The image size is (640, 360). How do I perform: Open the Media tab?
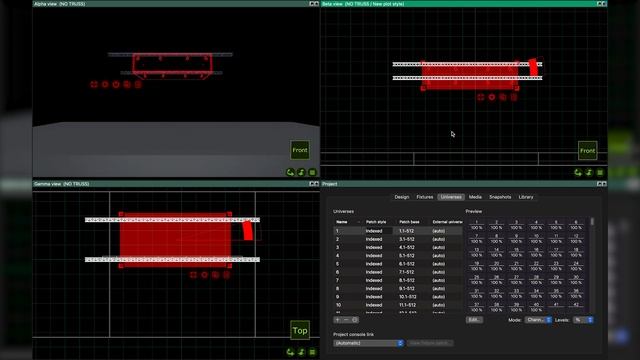click(475, 197)
